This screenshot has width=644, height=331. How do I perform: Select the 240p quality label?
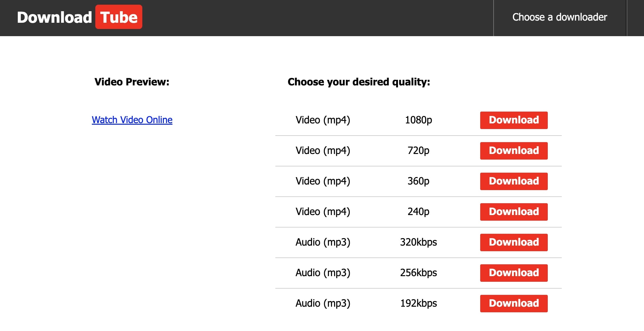click(418, 212)
